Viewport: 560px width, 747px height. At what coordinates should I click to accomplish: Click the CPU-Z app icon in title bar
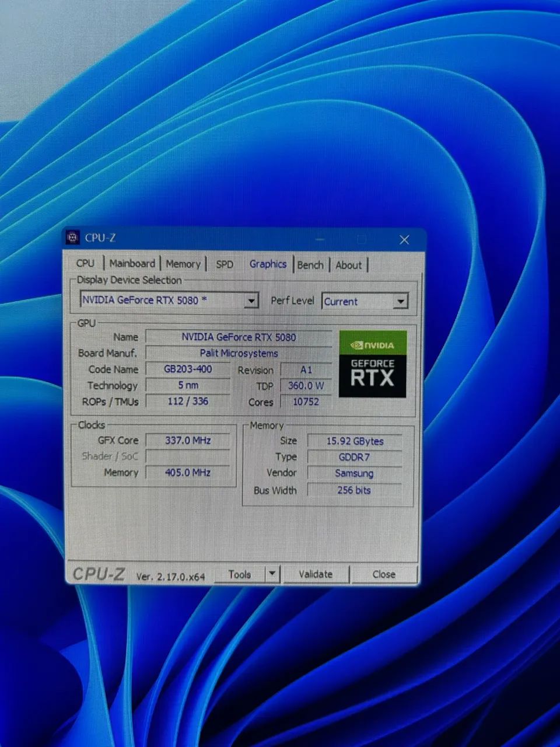click(72, 238)
